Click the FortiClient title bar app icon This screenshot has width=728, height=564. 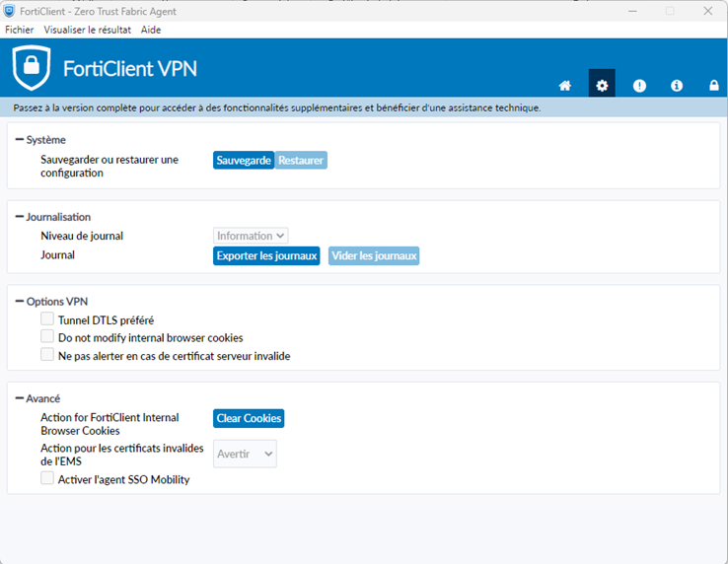(9, 11)
